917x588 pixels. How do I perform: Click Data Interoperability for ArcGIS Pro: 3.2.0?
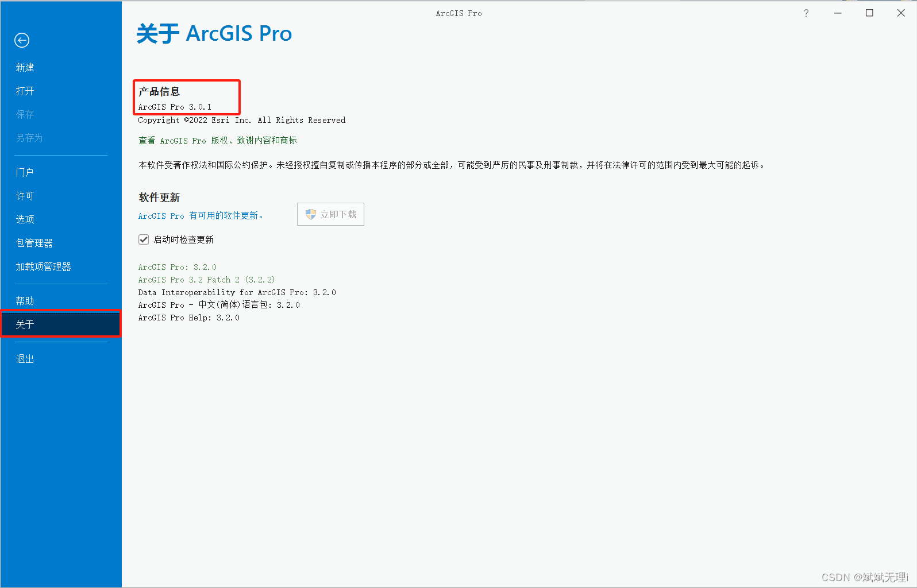pos(237,292)
